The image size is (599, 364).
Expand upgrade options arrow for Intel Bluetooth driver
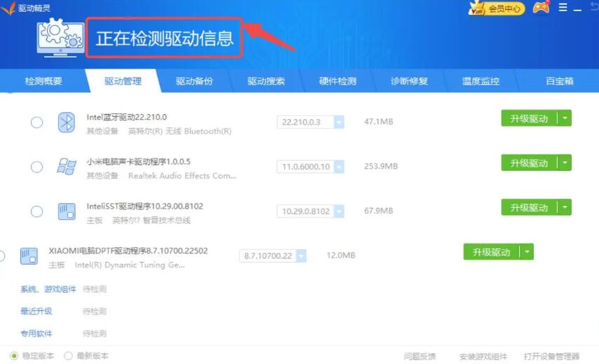click(x=565, y=118)
